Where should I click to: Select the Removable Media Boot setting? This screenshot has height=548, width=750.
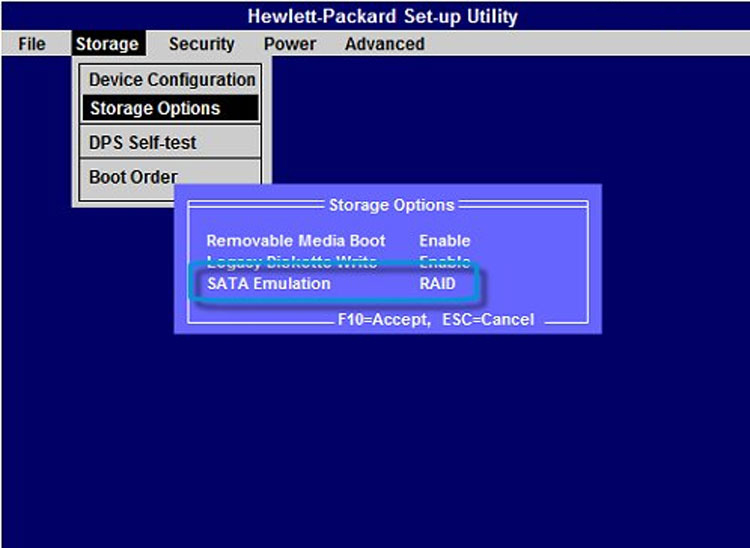pos(296,241)
